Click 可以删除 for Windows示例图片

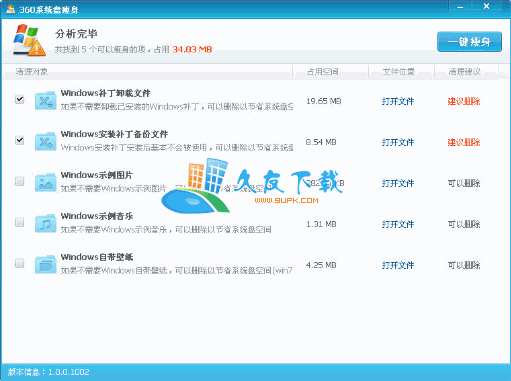point(464,183)
